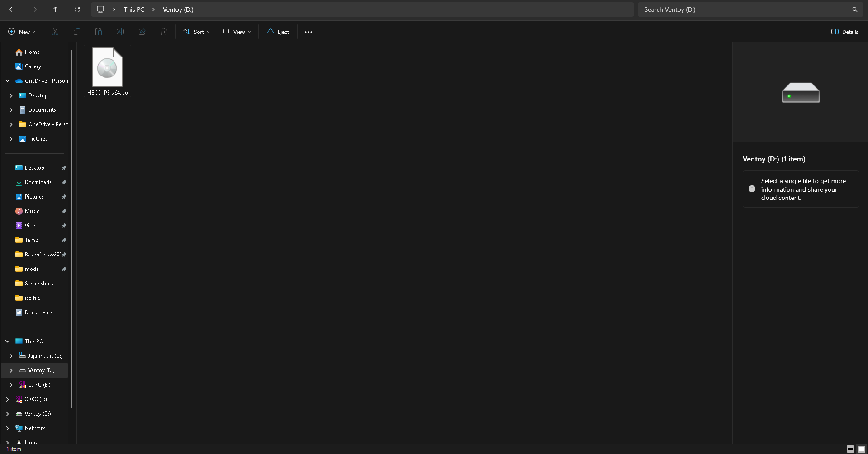This screenshot has height=454, width=868.
Task: Expand the Network node
Action: click(x=8, y=428)
